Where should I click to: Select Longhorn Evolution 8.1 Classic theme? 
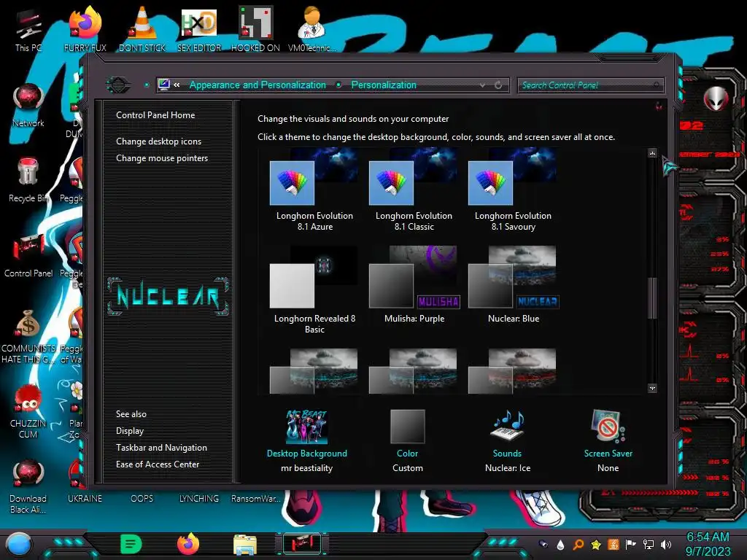tap(414, 190)
